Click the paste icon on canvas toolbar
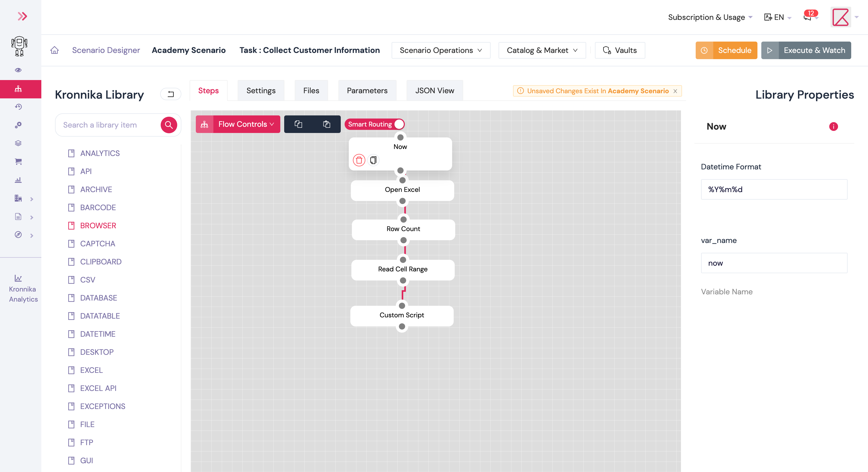Image resolution: width=868 pixels, height=472 pixels. 326,124
